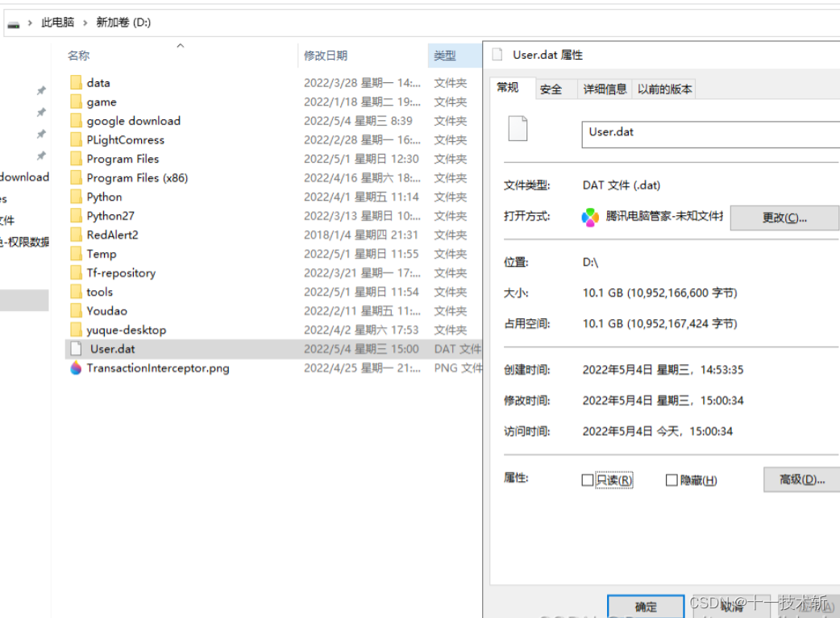Click the Tf-repository folder icon

76,272
